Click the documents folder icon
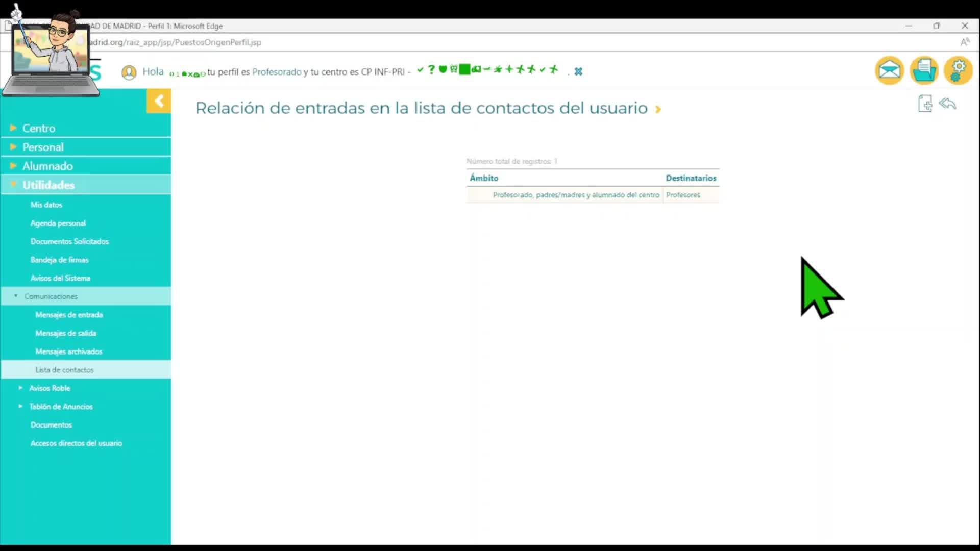 (924, 70)
